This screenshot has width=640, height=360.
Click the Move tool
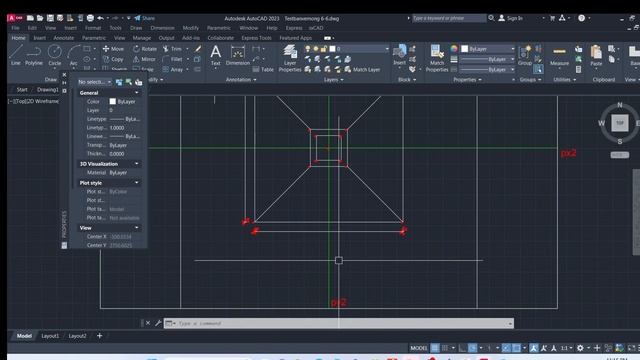coord(113,49)
